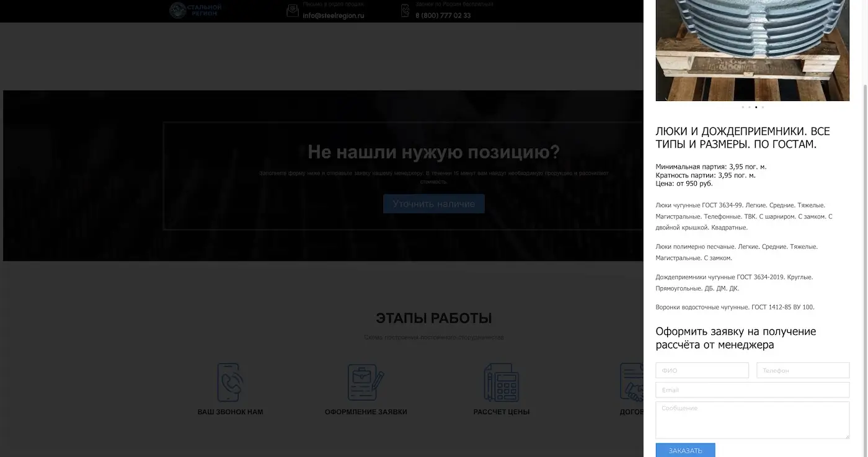Focus the Email input field
The width and height of the screenshot is (868, 457).
[753, 390]
